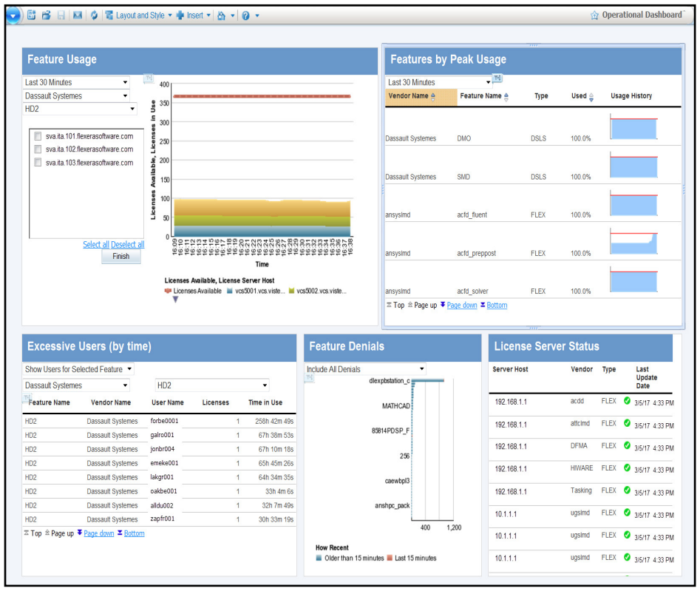Open the Insert menu

[194, 15]
